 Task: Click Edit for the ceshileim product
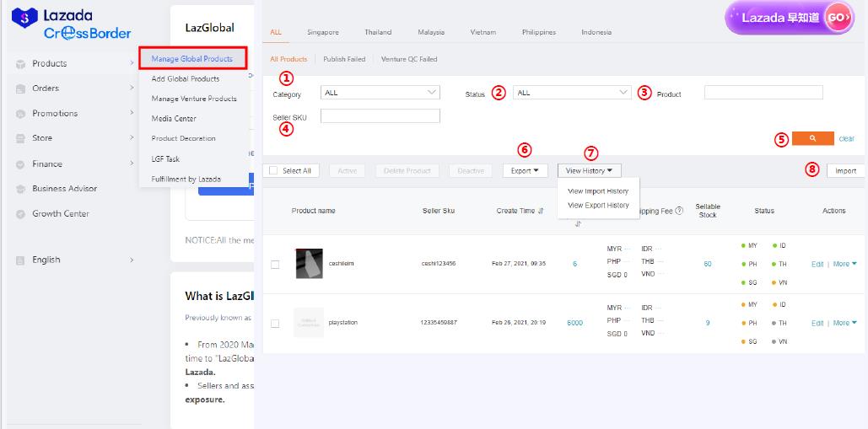[x=817, y=265]
